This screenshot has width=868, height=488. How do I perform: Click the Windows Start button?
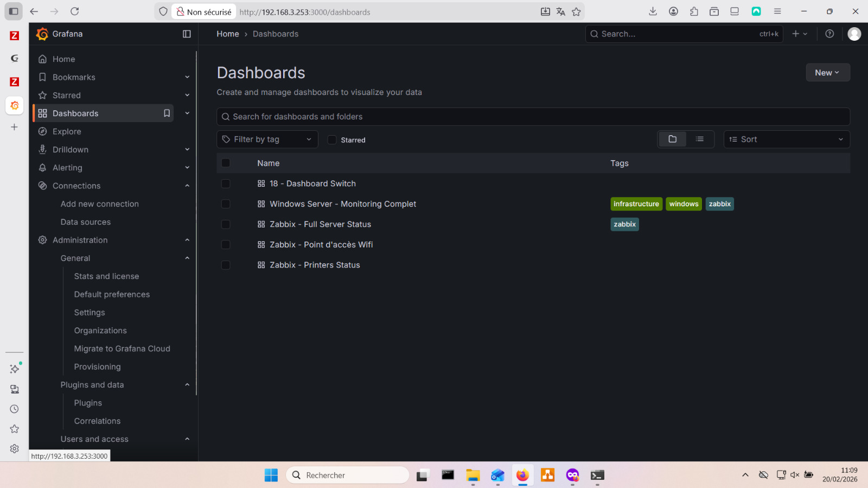(x=271, y=476)
